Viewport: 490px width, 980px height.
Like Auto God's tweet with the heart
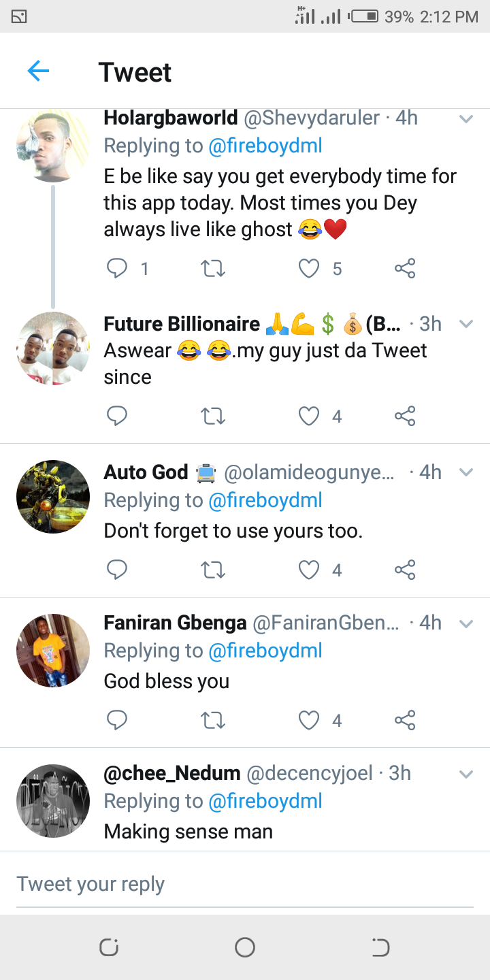[x=310, y=570]
